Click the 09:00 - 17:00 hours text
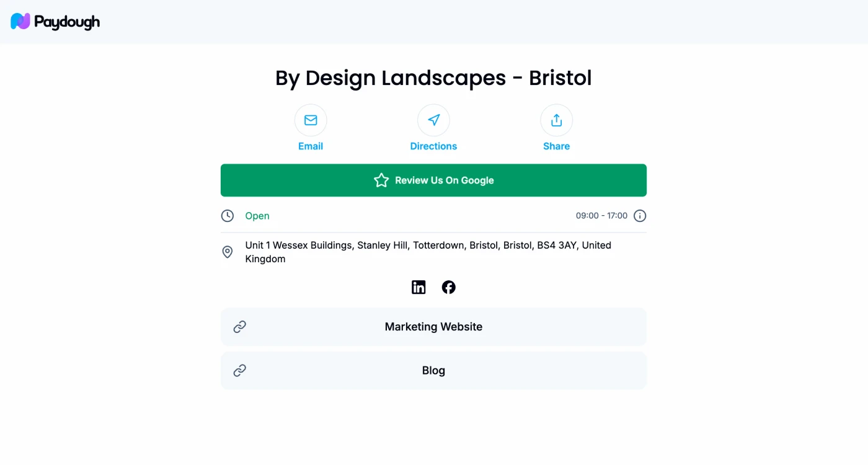Viewport: 868px width, 465px height. (601, 216)
